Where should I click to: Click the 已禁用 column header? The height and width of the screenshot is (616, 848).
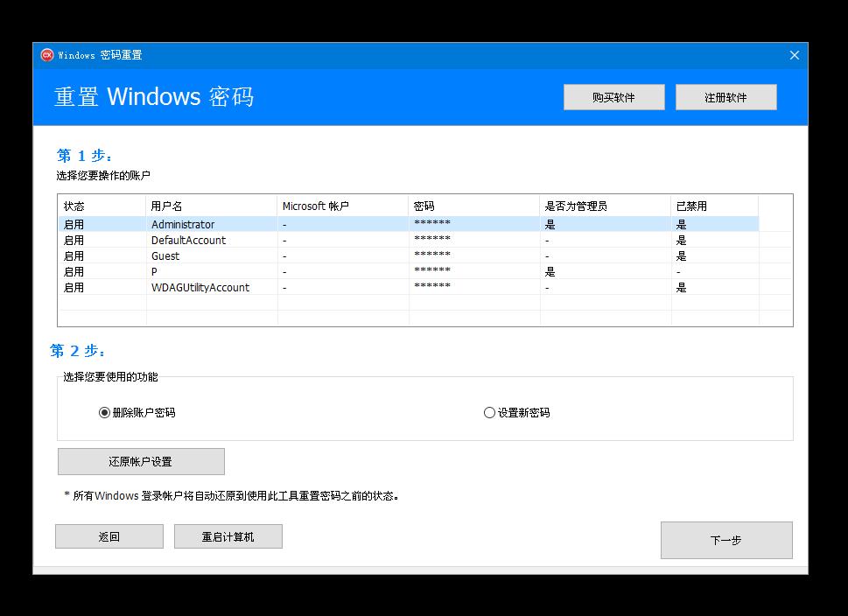pyautogui.click(x=715, y=206)
